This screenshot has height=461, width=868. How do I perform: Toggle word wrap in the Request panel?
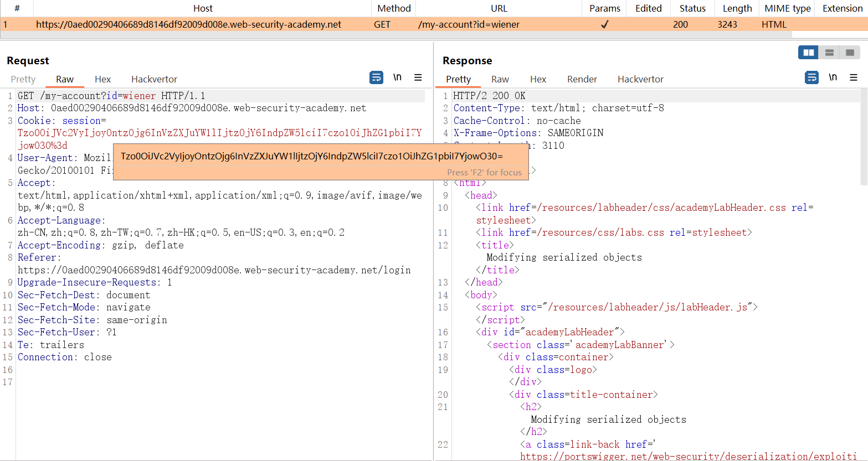[x=376, y=78]
